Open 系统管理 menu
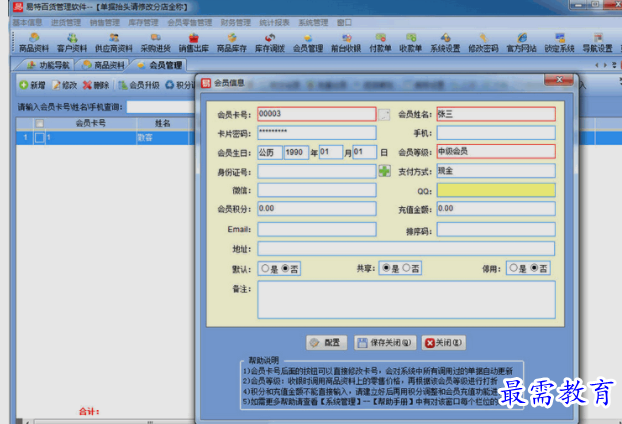 coord(313,23)
